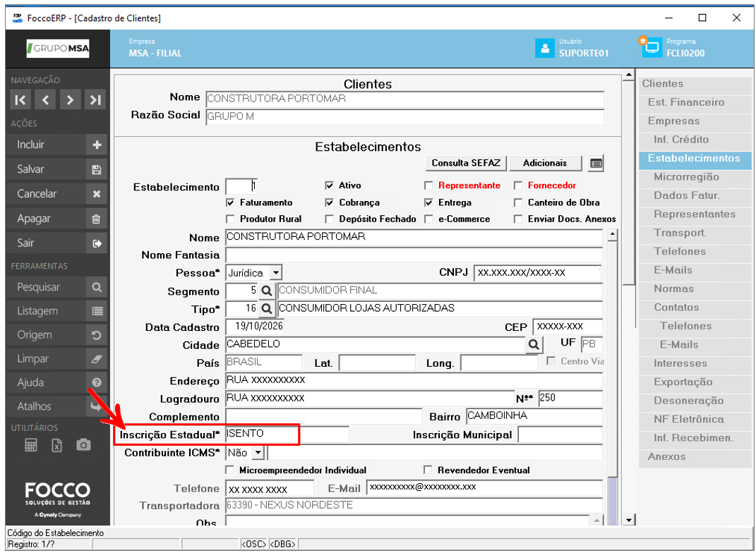Screen dimensions: 756x553
Task: Open the Cidade search magnifier
Action: click(534, 344)
